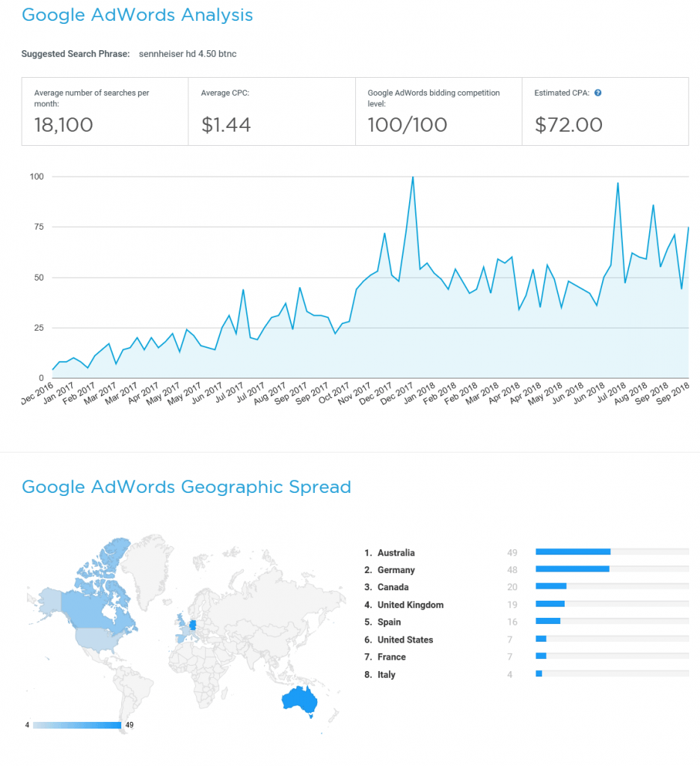Click the progress bar in the Australia row

pyautogui.click(x=612, y=551)
